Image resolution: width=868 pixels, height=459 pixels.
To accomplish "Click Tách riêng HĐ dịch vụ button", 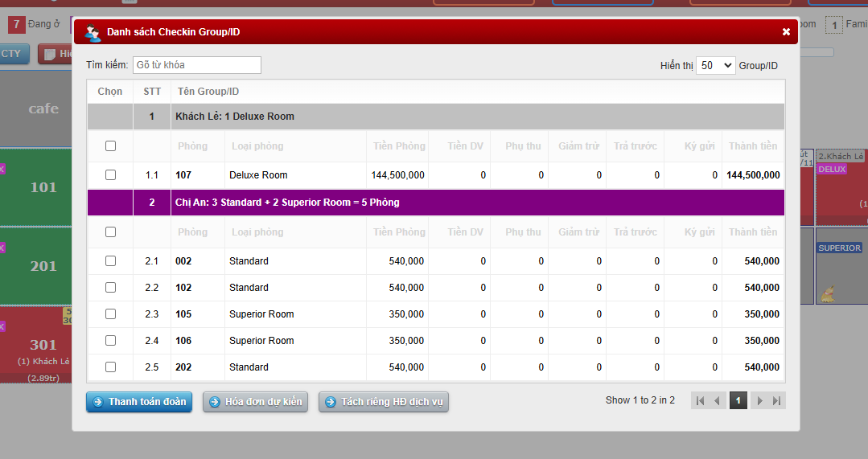I will [x=383, y=402].
